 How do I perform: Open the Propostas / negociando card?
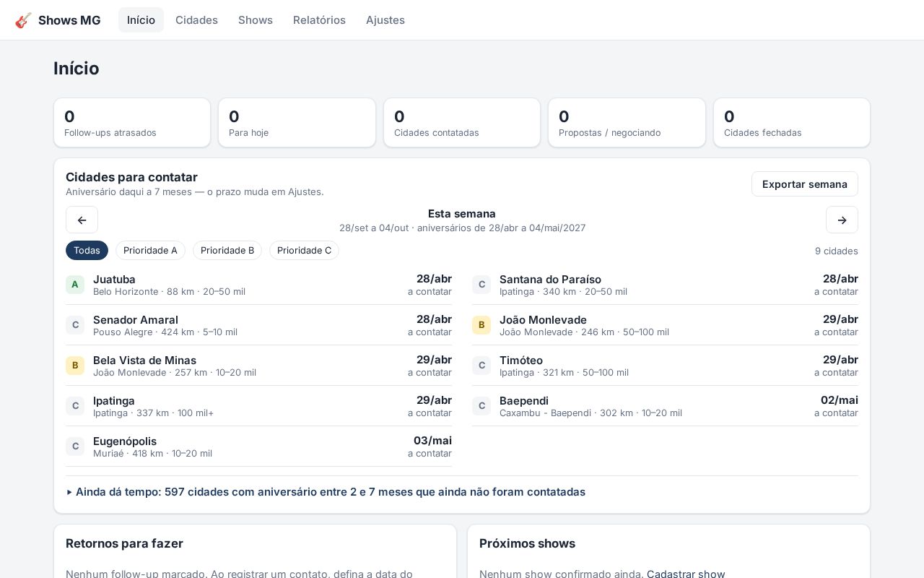[627, 123]
